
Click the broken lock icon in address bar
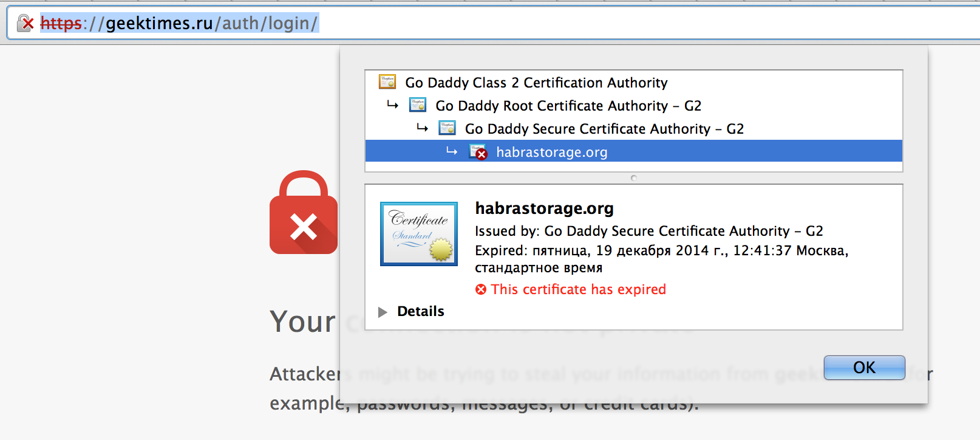(25, 24)
